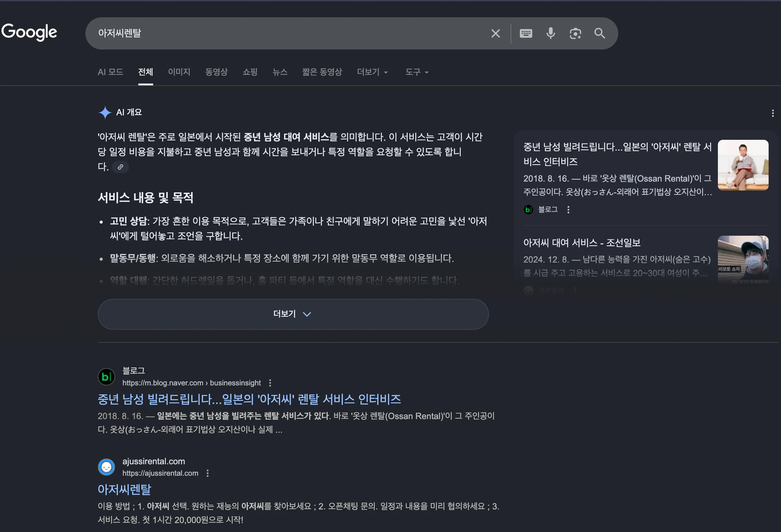Open three-dot menu beside businessinsight URL
Image resolution: width=781 pixels, height=532 pixels.
coord(270,383)
